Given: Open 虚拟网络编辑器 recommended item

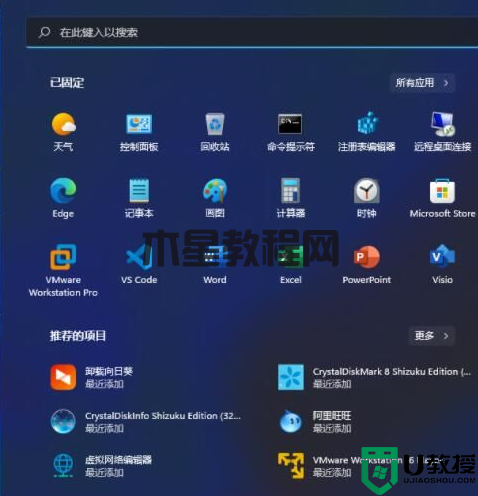Looking at the screenshot, I should (101, 466).
